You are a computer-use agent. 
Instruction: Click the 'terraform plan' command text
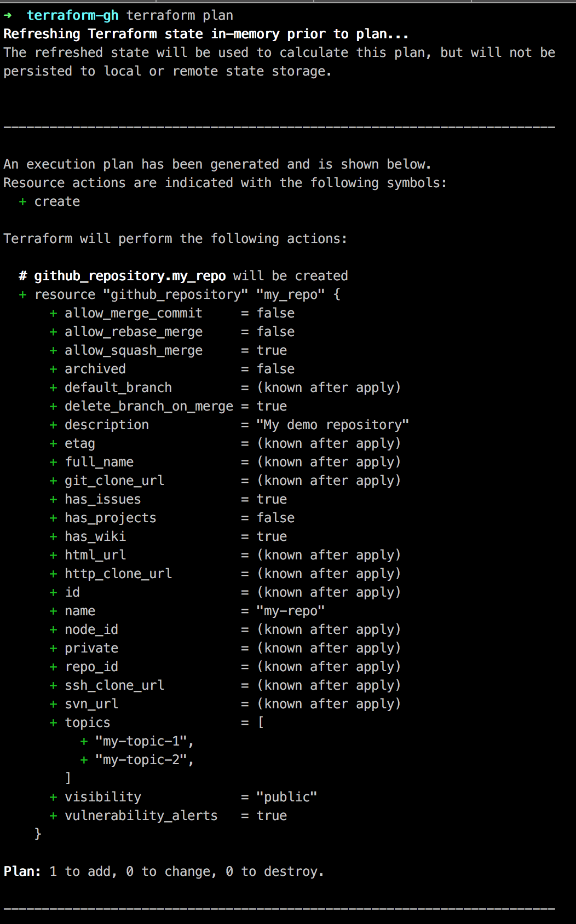pos(180,15)
